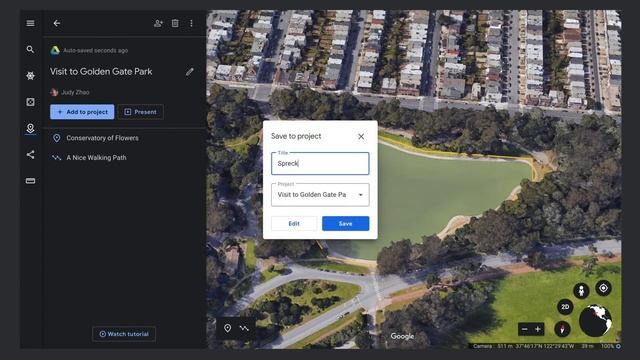Open Street View pegman
Image resolution: width=640 pixels, height=360 pixels.
click(x=581, y=291)
